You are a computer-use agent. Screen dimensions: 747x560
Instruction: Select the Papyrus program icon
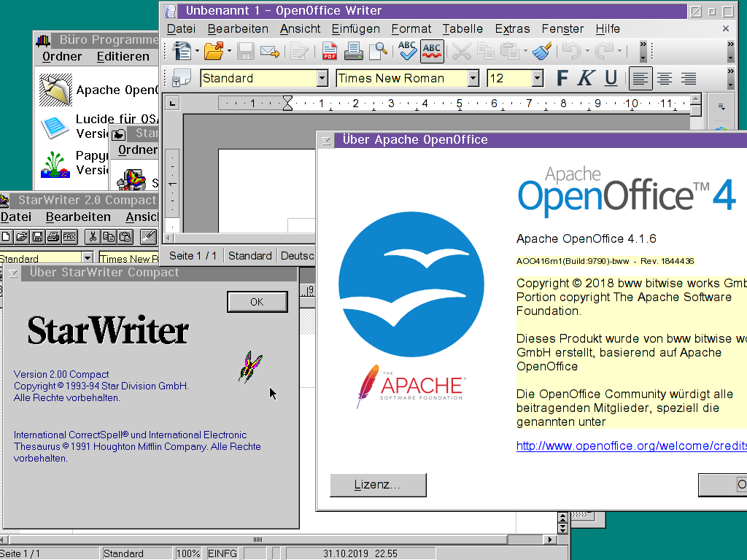click(55, 164)
